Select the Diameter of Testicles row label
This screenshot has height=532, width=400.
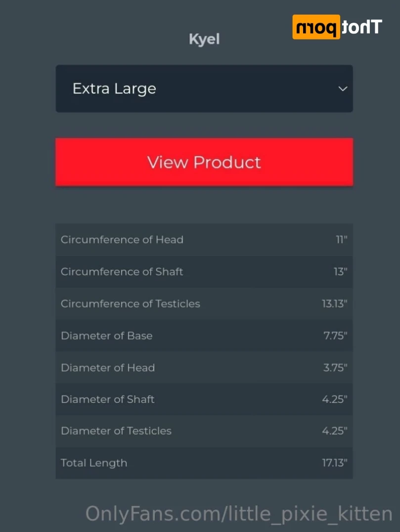tap(116, 431)
